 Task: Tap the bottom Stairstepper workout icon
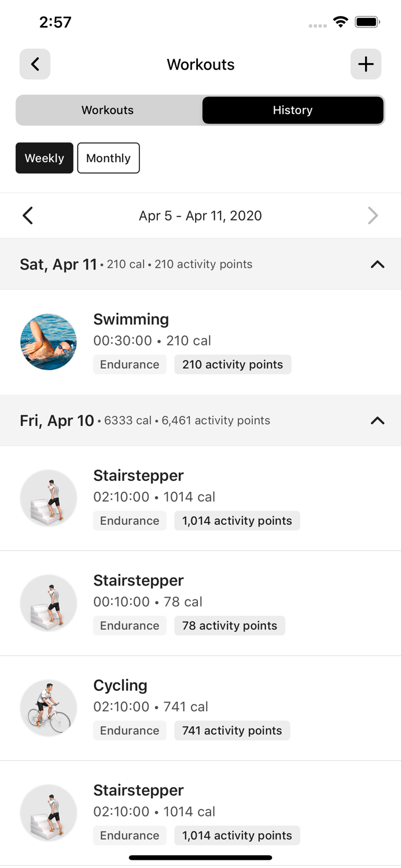click(x=48, y=812)
